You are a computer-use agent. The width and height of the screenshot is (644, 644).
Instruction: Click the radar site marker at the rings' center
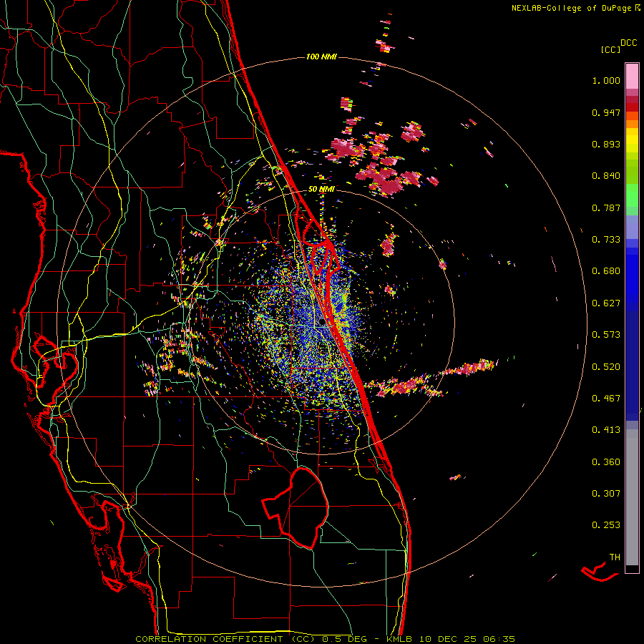tap(321, 323)
